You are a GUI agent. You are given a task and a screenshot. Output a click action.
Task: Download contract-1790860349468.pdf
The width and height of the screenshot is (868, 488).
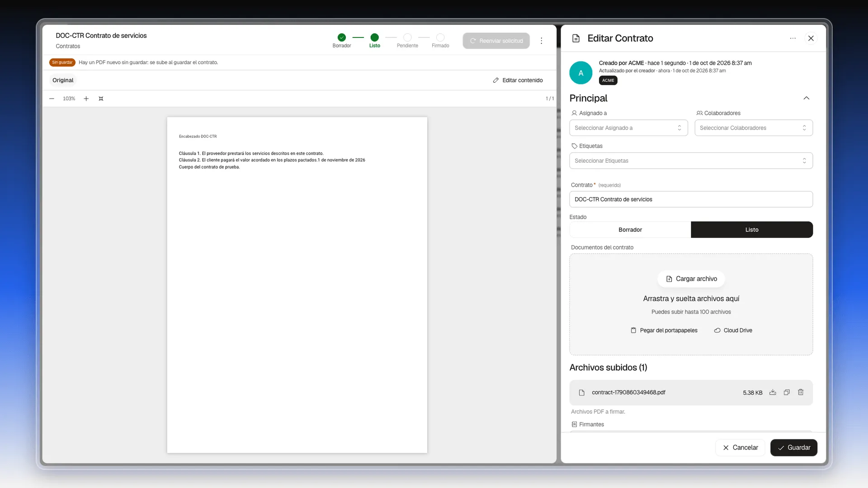click(x=773, y=392)
